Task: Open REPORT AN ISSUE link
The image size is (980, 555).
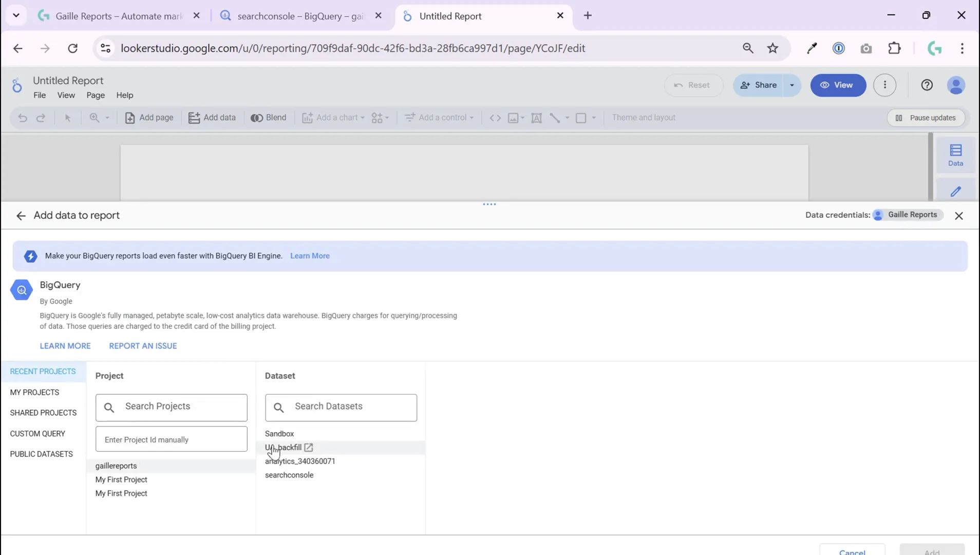Action: click(x=143, y=346)
